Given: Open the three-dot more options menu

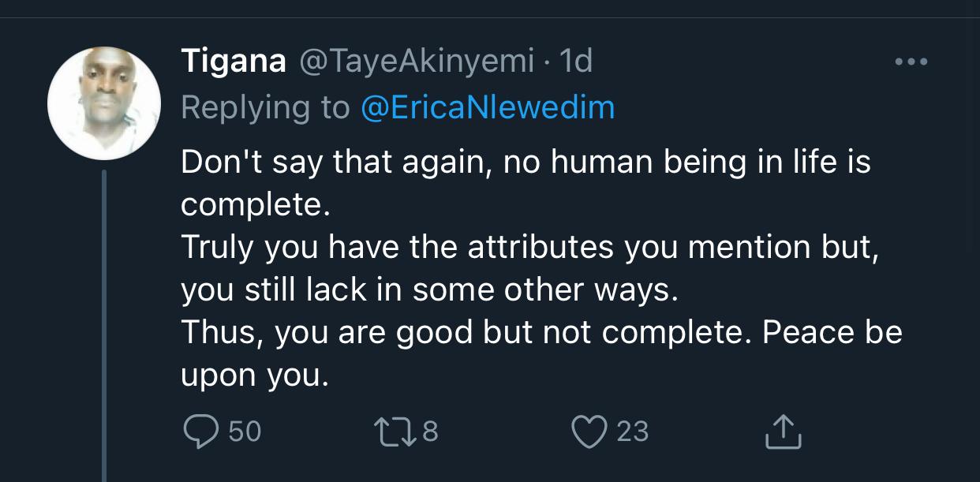Looking at the screenshot, I should (x=911, y=62).
